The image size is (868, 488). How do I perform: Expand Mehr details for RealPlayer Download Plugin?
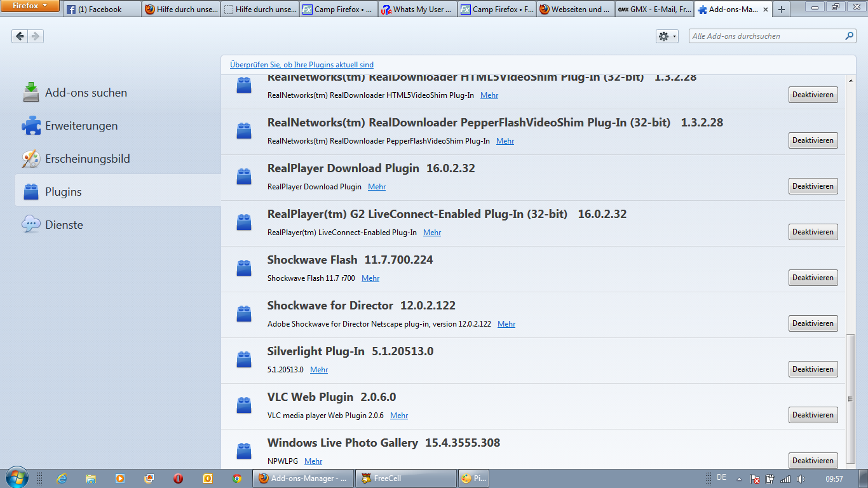pos(377,187)
